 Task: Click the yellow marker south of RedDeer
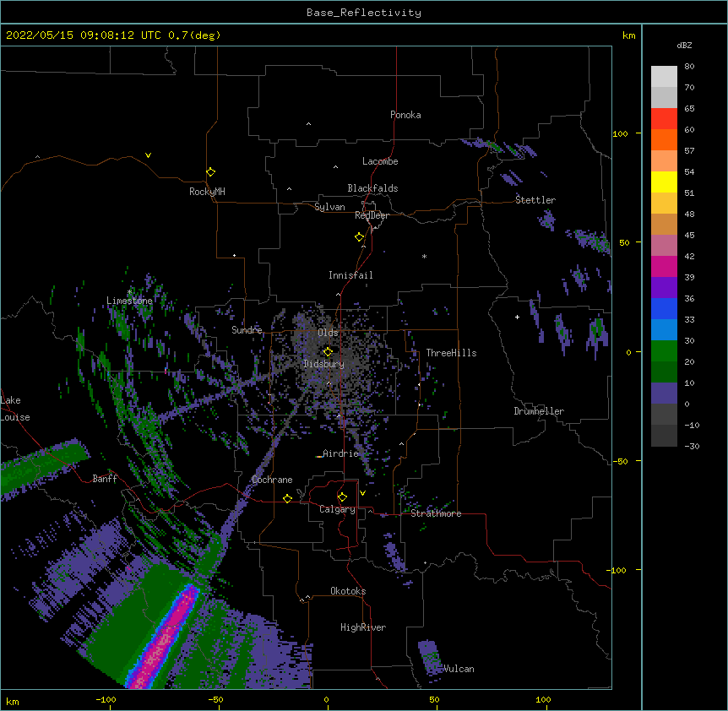click(x=360, y=237)
